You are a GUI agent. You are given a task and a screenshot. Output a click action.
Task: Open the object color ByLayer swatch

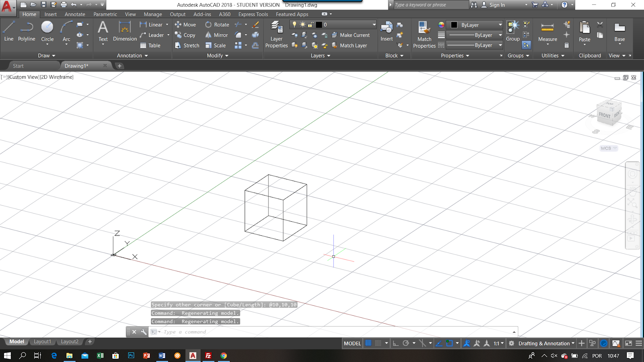tap(454, 25)
